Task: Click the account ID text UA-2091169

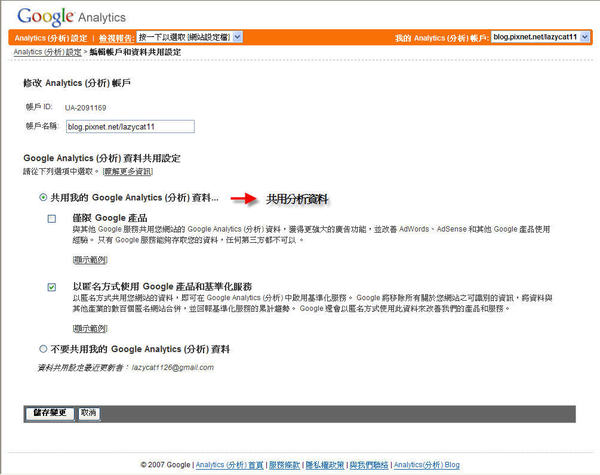Action: click(x=85, y=108)
